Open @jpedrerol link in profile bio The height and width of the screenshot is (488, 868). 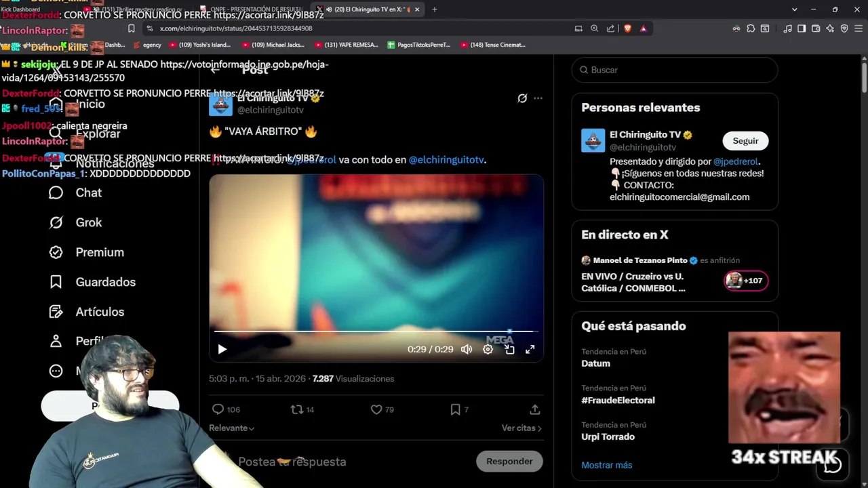736,162
